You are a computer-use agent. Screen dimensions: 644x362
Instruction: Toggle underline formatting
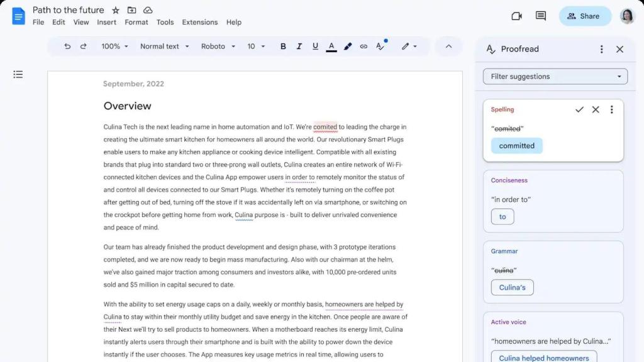(315, 46)
